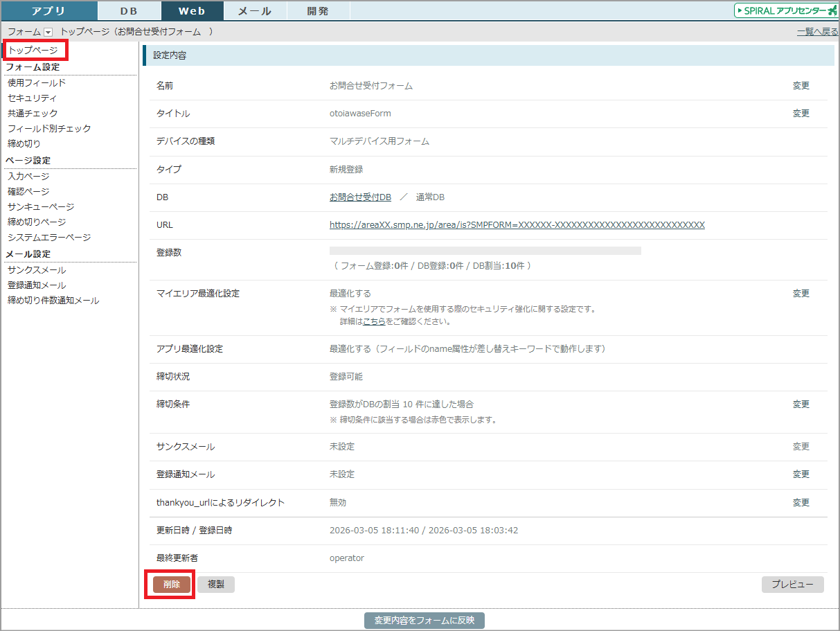Open the SPIRAL アプリセンター button
This screenshot has width=840, height=631.
pos(786,11)
